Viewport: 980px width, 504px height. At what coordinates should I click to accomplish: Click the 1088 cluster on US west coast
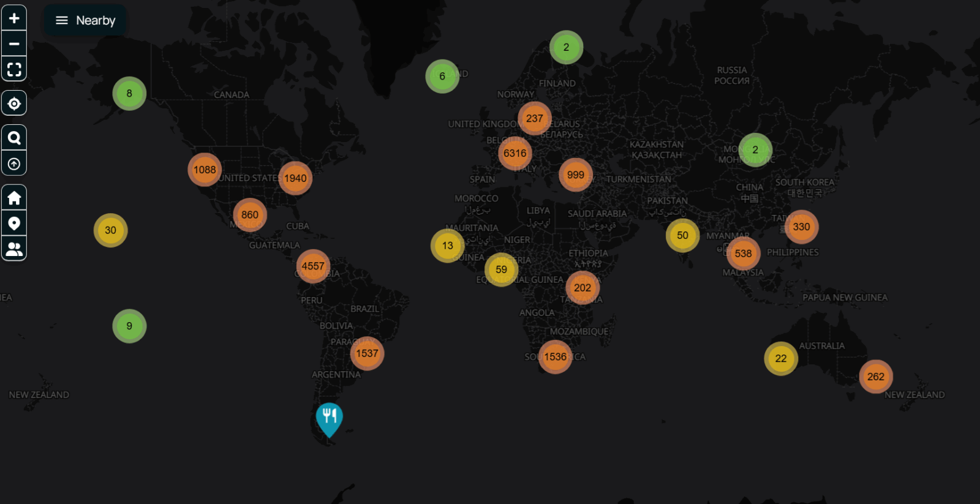[x=205, y=170]
